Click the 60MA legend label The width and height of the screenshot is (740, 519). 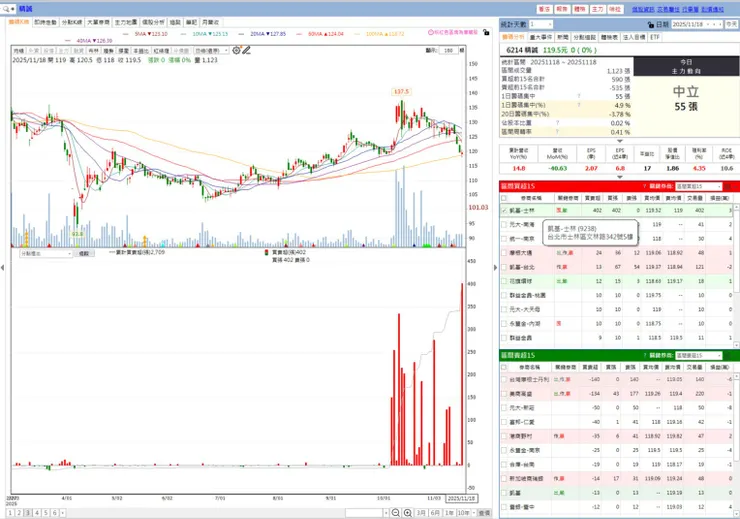click(x=326, y=34)
